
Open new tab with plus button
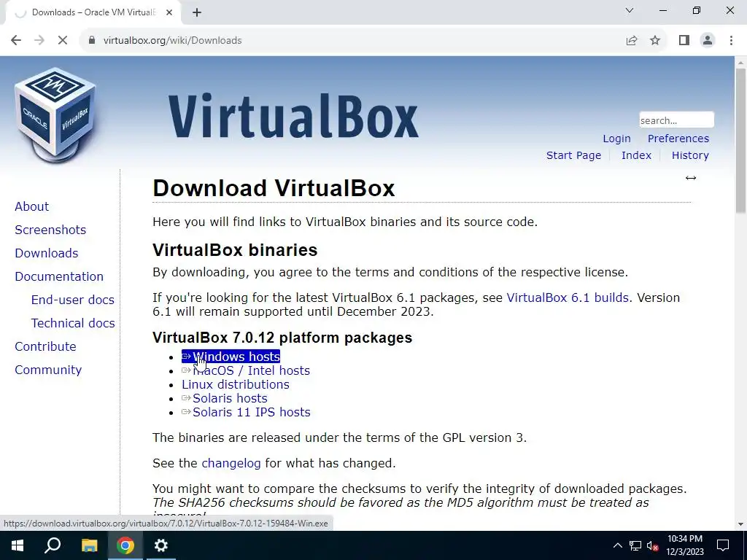point(197,12)
